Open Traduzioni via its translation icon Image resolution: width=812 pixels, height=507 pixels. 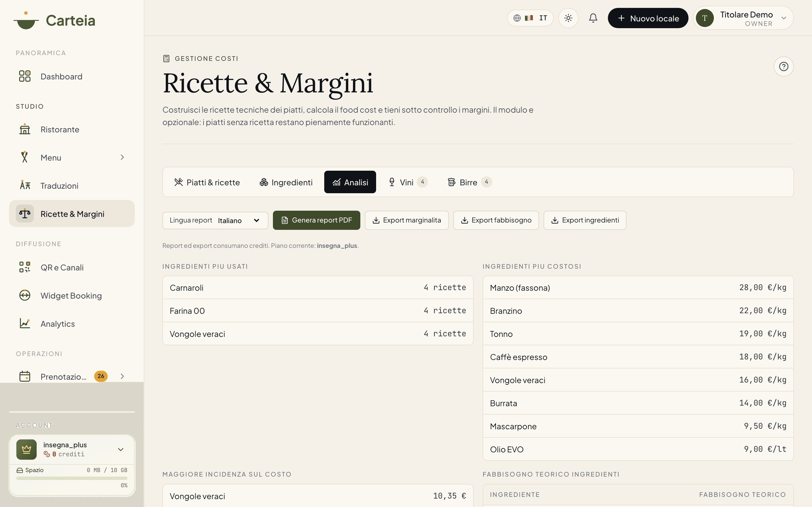pos(25,185)
